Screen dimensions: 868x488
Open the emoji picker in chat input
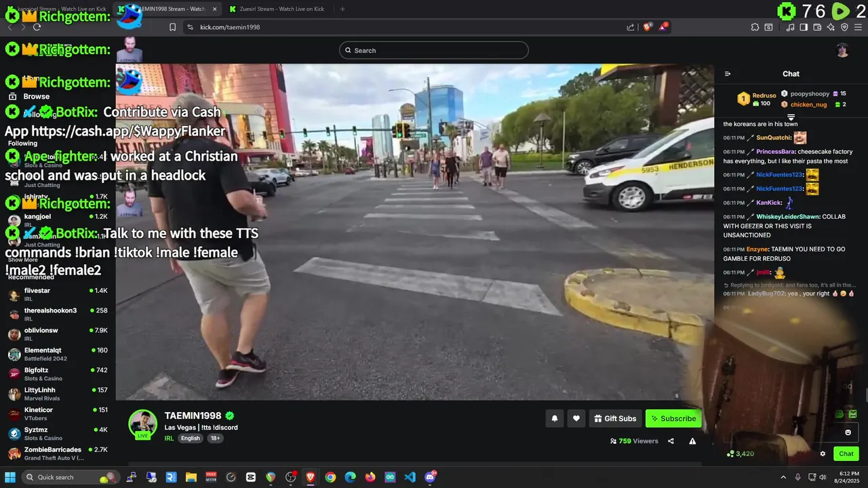[848, 432]
